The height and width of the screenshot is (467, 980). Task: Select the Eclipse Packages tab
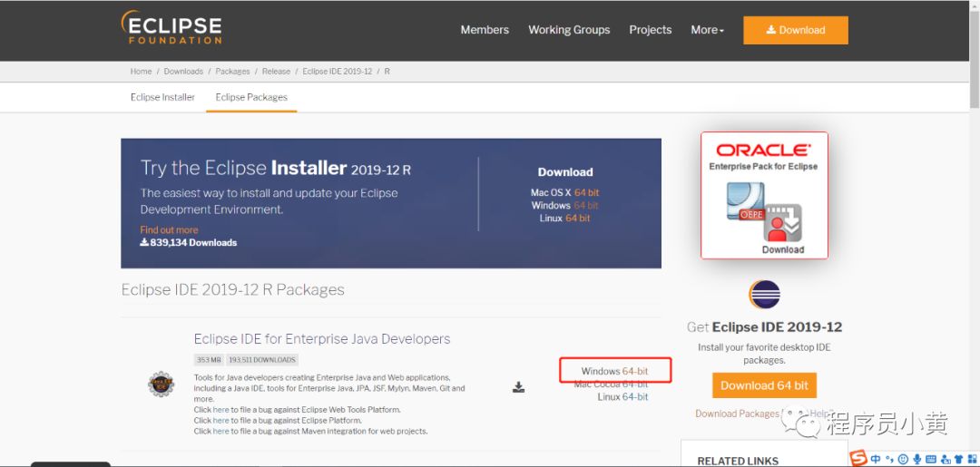(x=251, y=97)
